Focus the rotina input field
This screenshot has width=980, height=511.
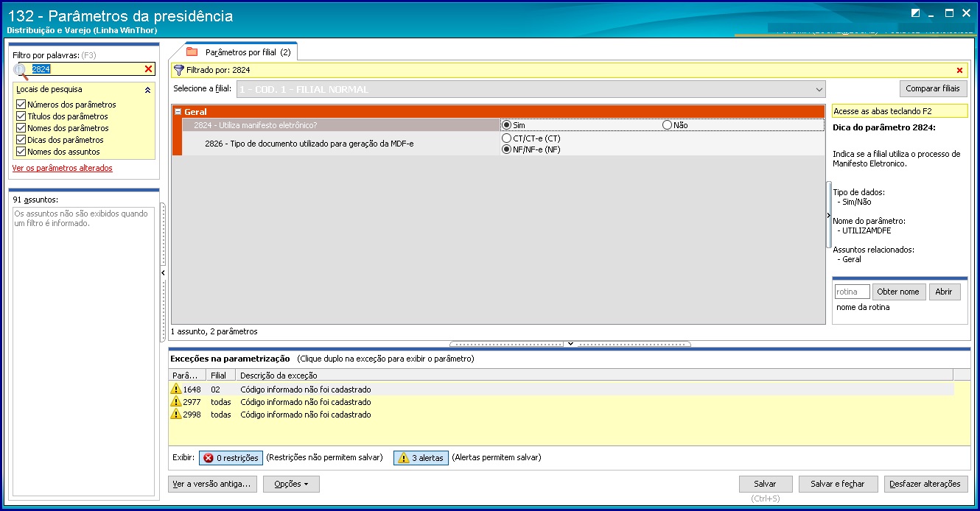(852, 292)
